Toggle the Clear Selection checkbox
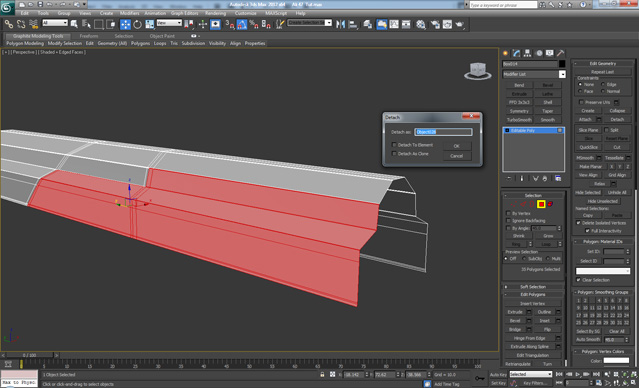Screen dimensions: 639x388 click(578, 280)
